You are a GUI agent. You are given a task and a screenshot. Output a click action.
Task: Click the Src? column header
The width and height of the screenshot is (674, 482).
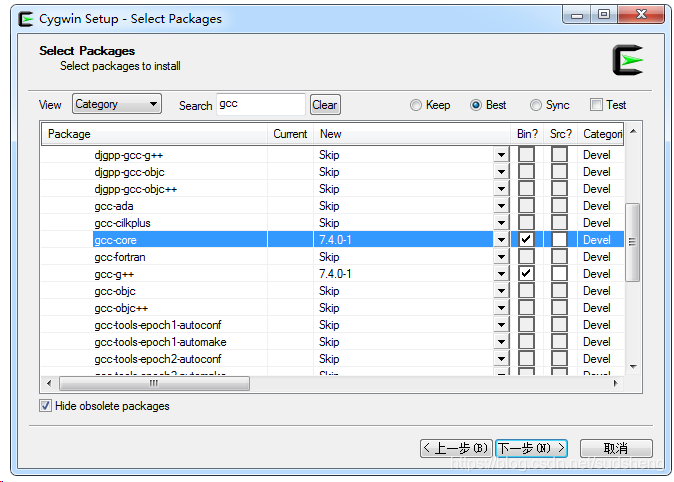coord(561,134)
